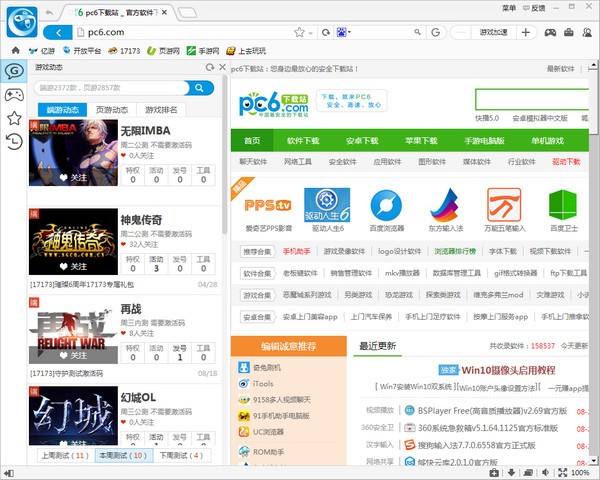Open the 页游网 bookmark
Image resolution: width=600 pixels, height=480 pixels.
pyautogui.click(x=163, y=51)
